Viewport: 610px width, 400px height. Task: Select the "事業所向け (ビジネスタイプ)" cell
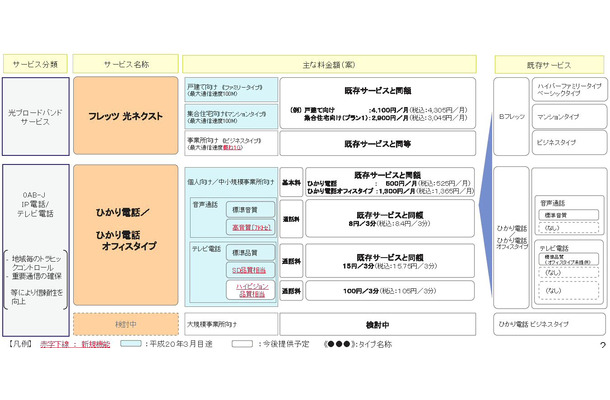tap(231, 143)
